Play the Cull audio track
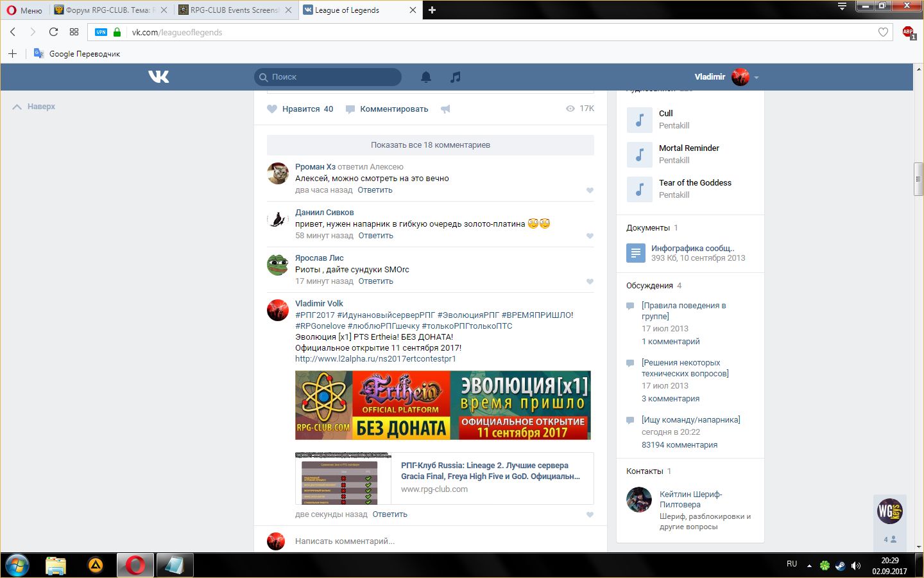 pos(639,119)
